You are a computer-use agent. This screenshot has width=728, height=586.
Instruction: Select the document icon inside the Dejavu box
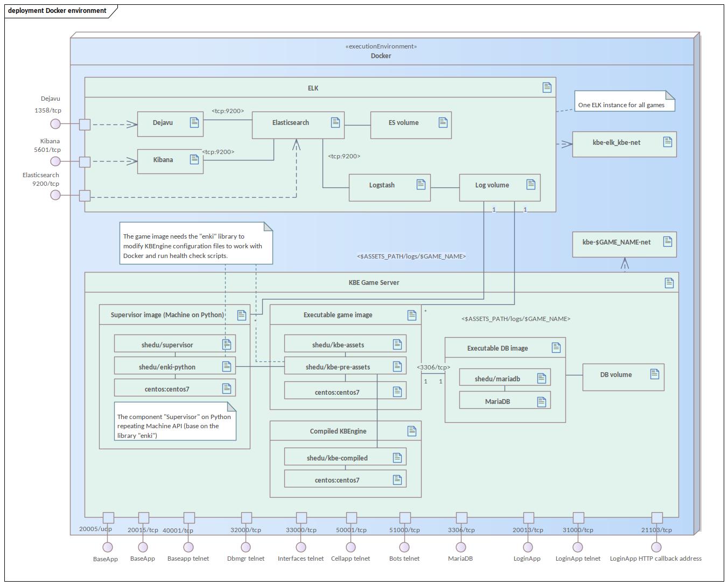click(194, 123)
